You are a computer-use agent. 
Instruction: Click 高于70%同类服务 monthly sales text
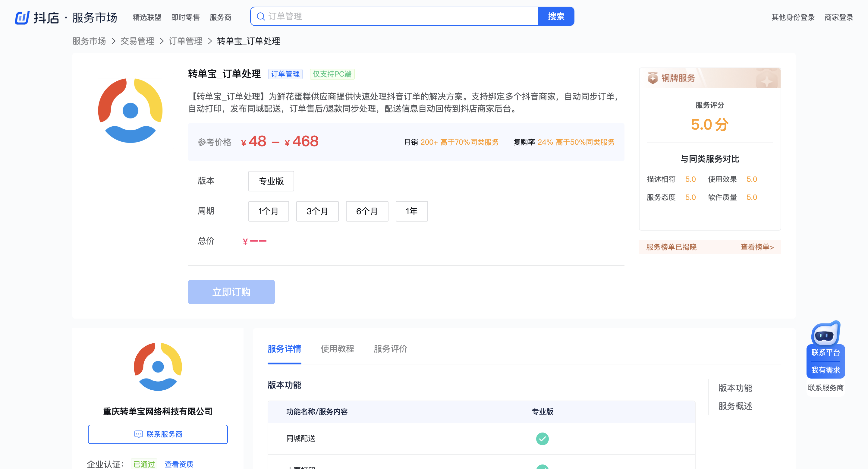[x=469, y=142]
